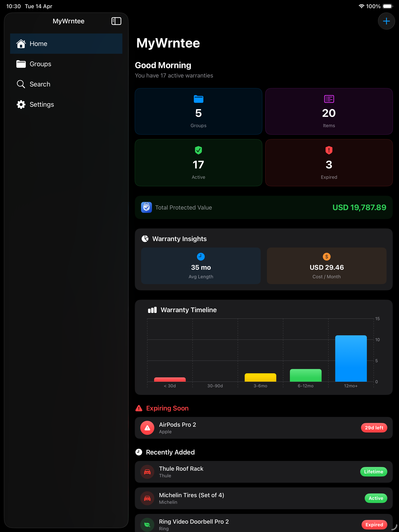This screenshot has width=399, height=532.
Task: Click the purple list icon on Items card
Action: coord(329,99)
